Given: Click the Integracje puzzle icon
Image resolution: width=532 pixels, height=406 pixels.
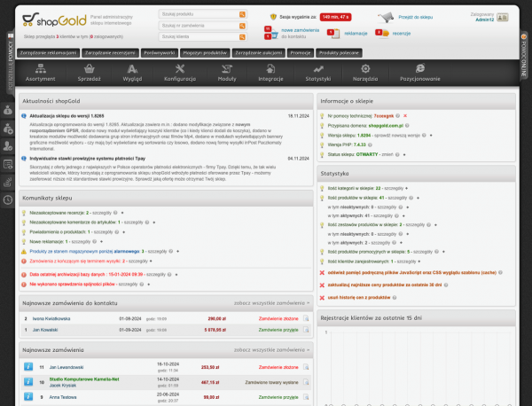Looking at the screenshot, I should coord(270,69).
